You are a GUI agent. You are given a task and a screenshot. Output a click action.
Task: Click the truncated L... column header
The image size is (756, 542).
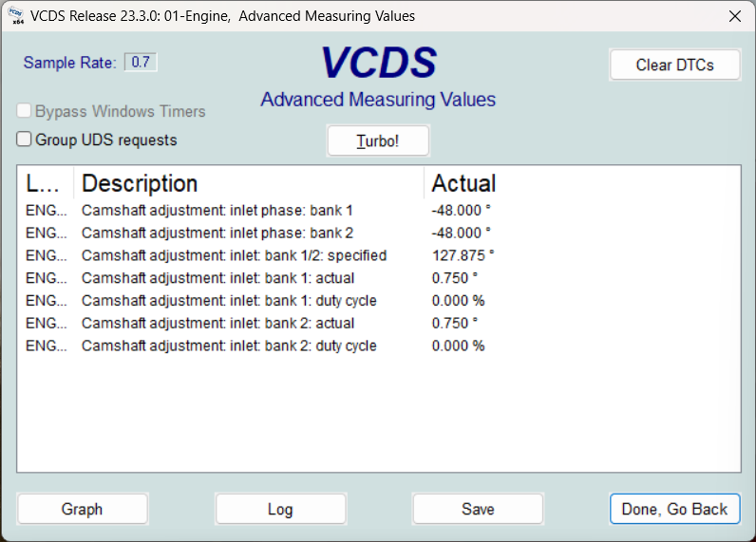click(45, 183)
